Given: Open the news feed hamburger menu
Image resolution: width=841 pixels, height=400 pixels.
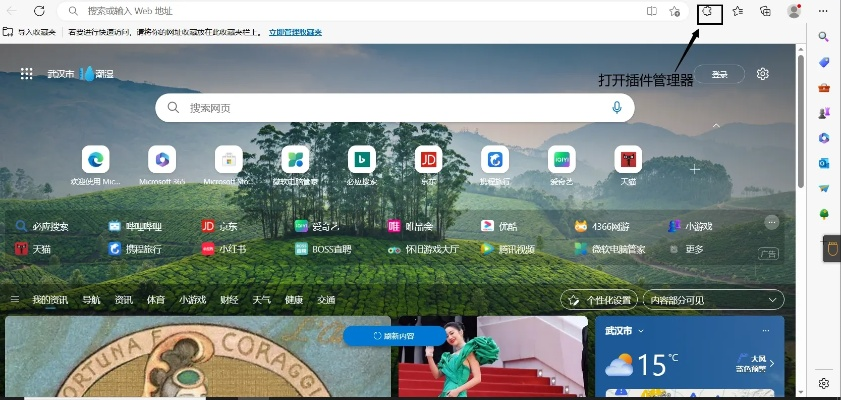Looking at the screenshot, I should (15, 299).
